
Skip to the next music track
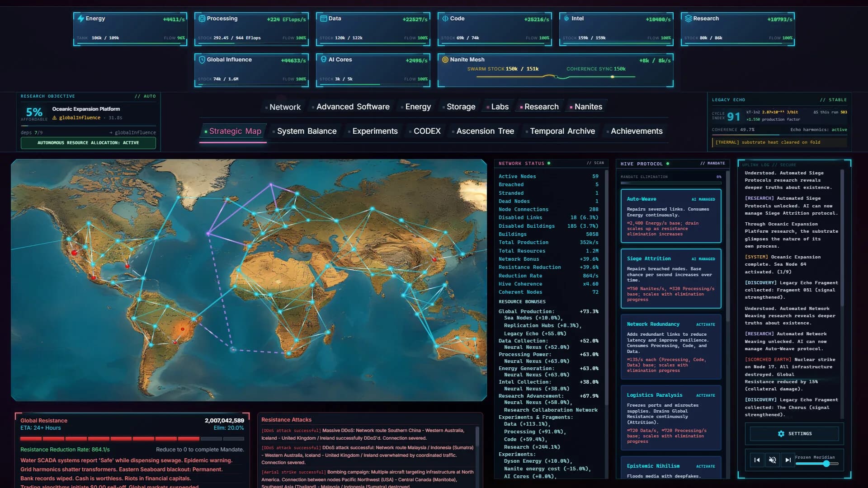(x=788, y=460)
